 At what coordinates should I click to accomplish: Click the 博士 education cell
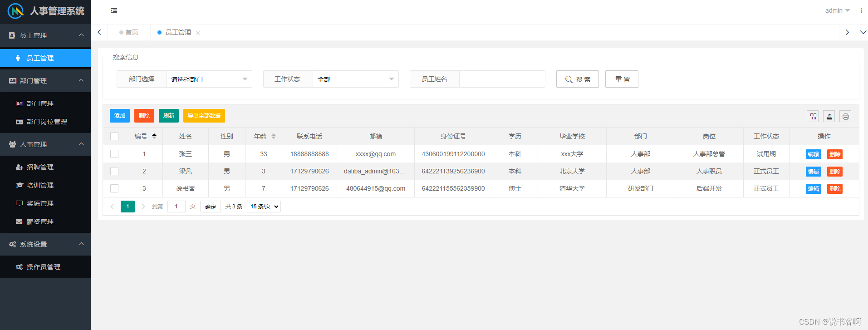pos(515,188)
